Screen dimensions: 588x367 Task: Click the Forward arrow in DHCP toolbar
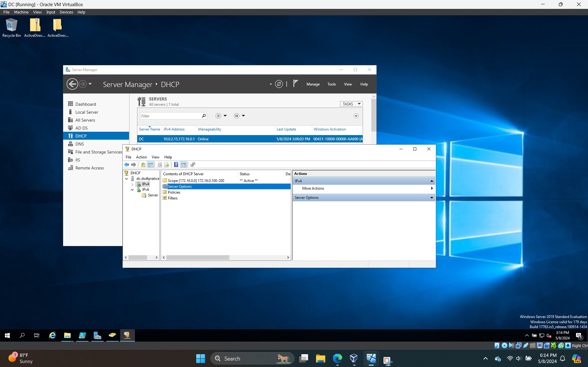[134, 165]
